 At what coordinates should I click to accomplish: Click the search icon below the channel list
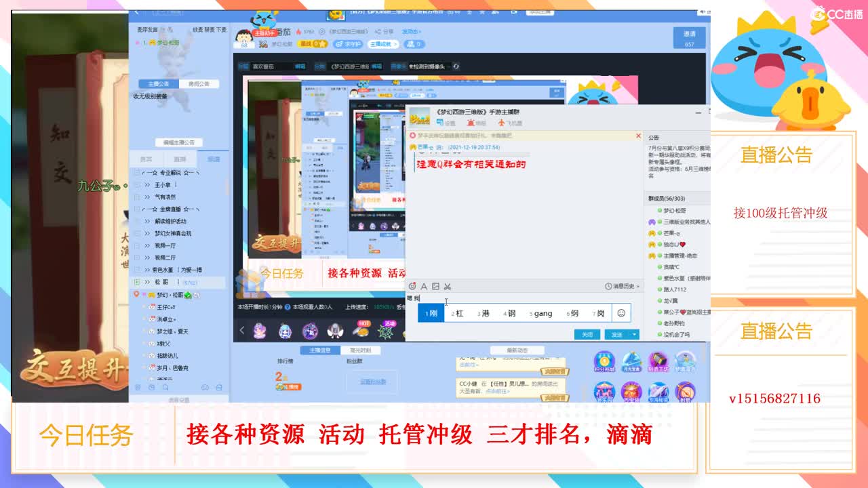coord(165,387)
